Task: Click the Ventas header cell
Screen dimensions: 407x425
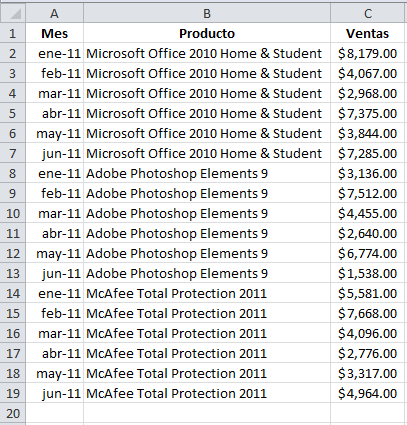Action: coord(368,33)
